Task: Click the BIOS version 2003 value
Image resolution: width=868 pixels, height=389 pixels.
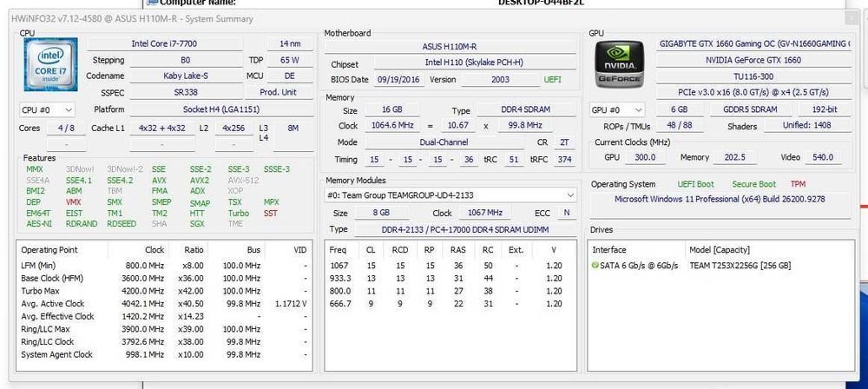Action: tap(500, 79)
